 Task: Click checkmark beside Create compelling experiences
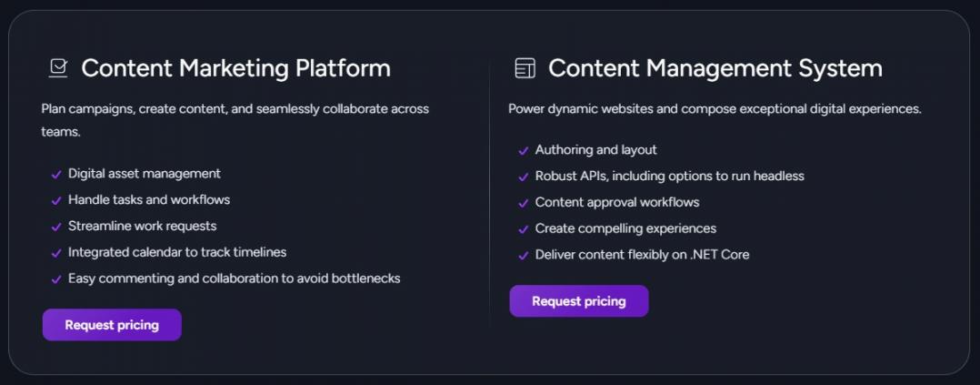(x=523, y=229)
